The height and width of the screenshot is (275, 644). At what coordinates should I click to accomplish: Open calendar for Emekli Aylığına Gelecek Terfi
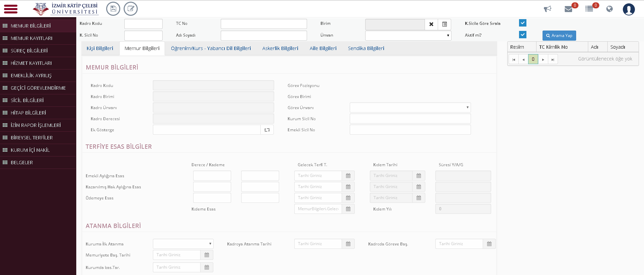point(348,176)
